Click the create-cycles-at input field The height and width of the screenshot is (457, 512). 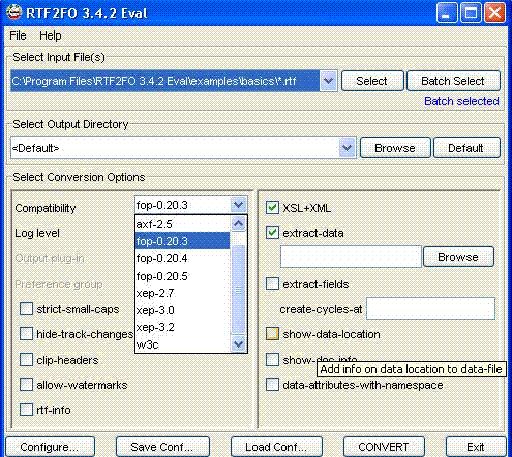pos(430,309)
